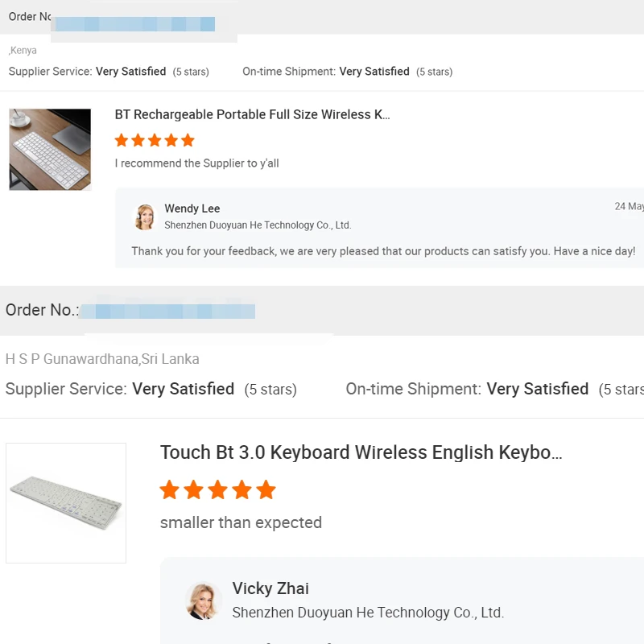The image size is (644, 644).
Task: Click the Wendy Lee name
Action: pos(192,208)
